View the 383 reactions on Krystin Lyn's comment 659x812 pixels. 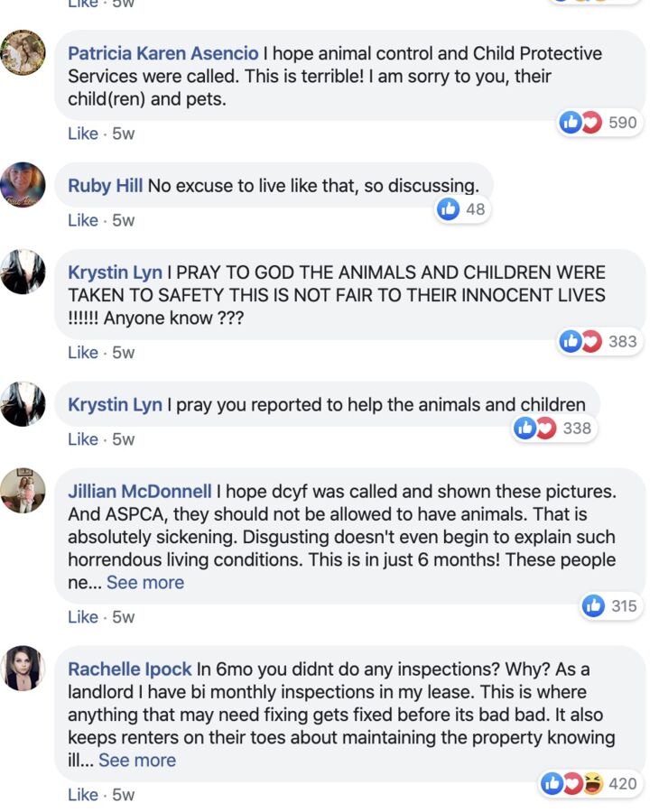tap(599, 342)
